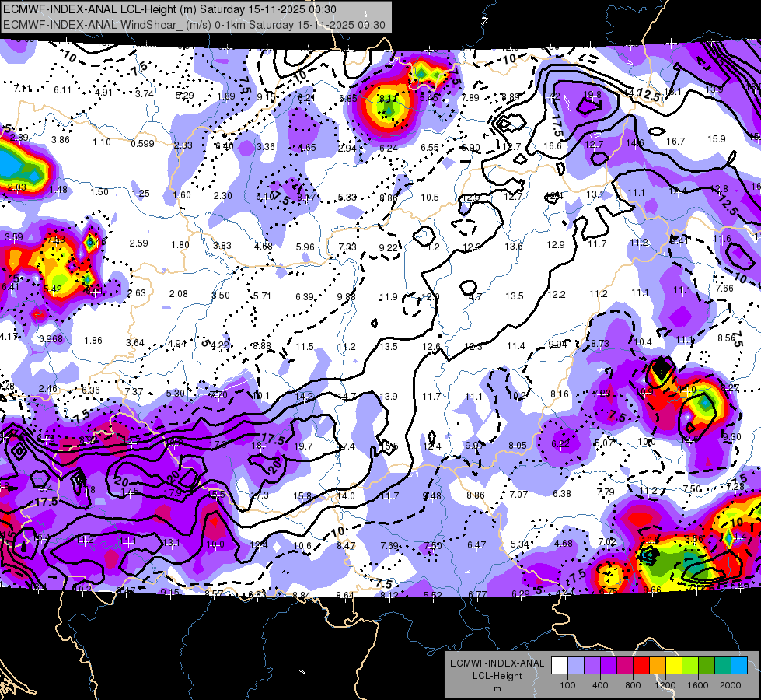Viewport: 761px width, 700px height.
Task: Click the grid value "6.38"
Action: click(562, 494)
